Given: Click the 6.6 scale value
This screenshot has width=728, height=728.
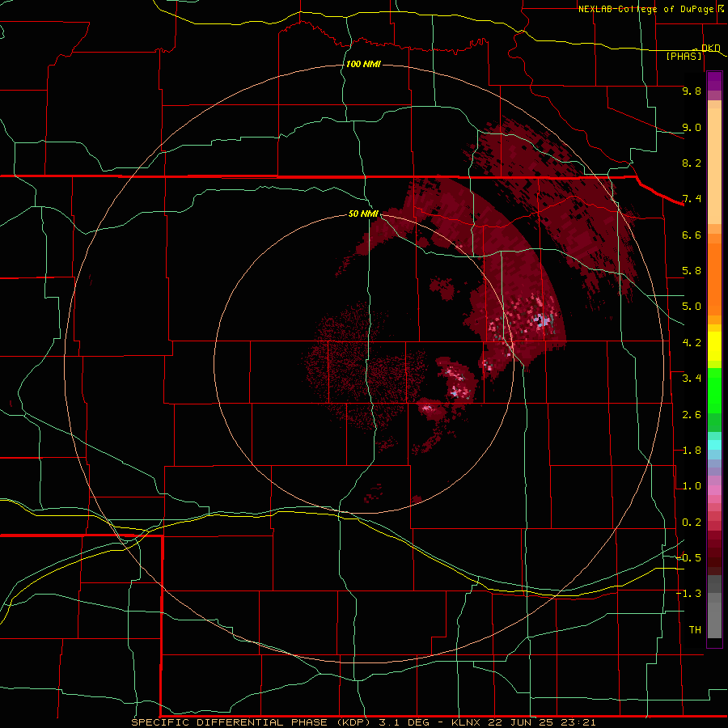Looking at the screenshot, I should pyautogui.click(x=692, y=235).
